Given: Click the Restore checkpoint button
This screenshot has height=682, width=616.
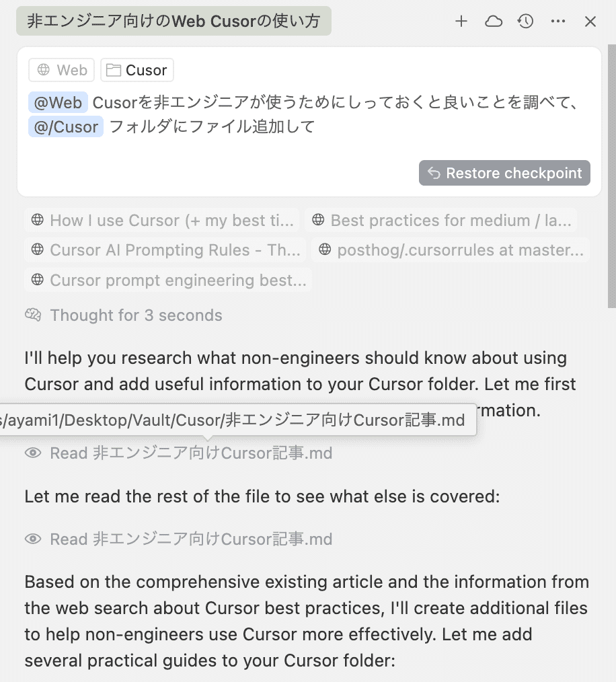Looking at the screenshot, I should coord(504,173).
